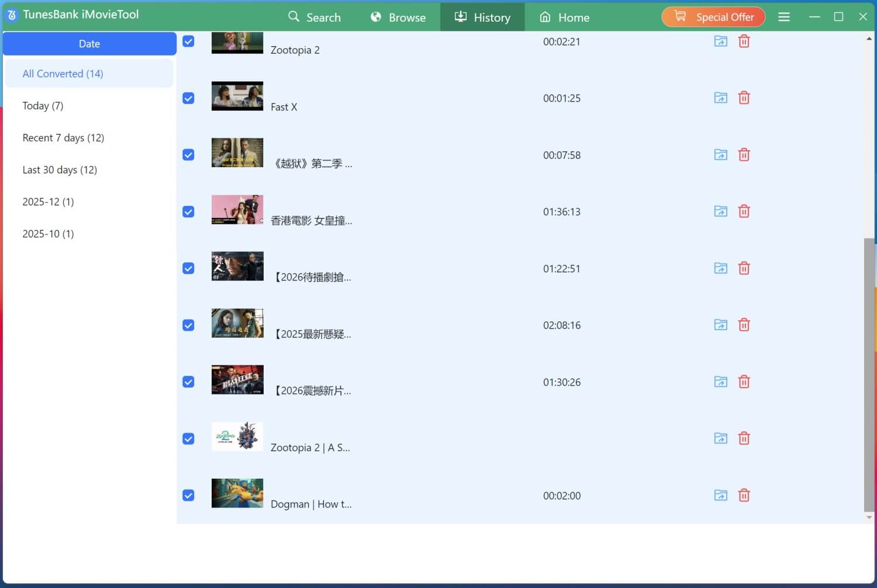Delete the 《越狱》第二季 entry
877x588 pixels.
tap(744, 155)
